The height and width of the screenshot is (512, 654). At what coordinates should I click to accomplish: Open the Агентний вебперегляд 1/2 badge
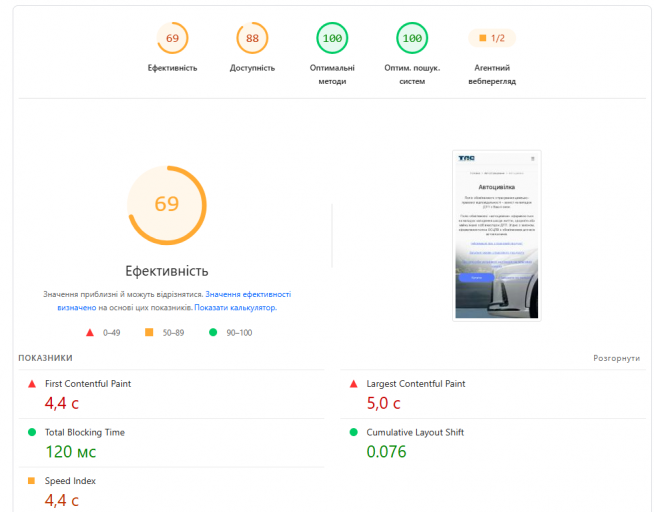492,38
